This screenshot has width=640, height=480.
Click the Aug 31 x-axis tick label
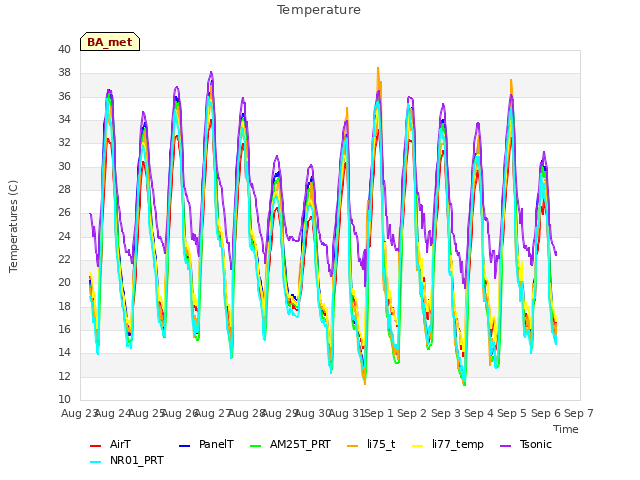point(347,413)
